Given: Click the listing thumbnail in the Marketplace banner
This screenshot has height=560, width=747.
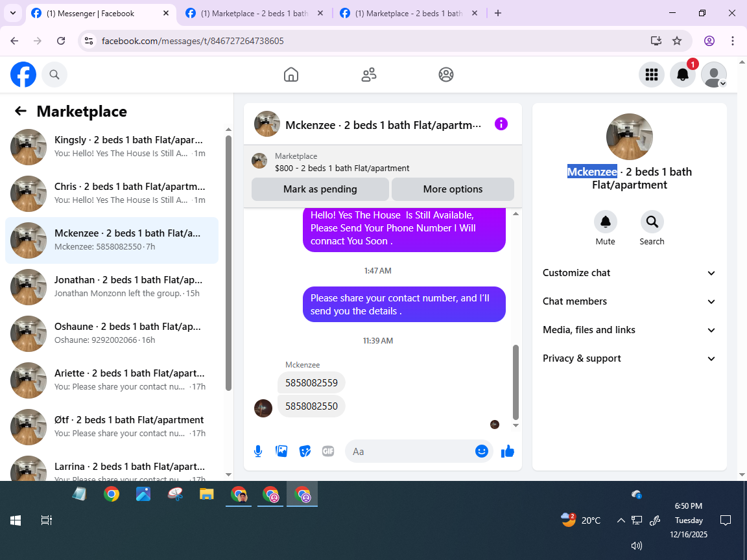Looking at the screenshot, I should (x=259, y=161).
